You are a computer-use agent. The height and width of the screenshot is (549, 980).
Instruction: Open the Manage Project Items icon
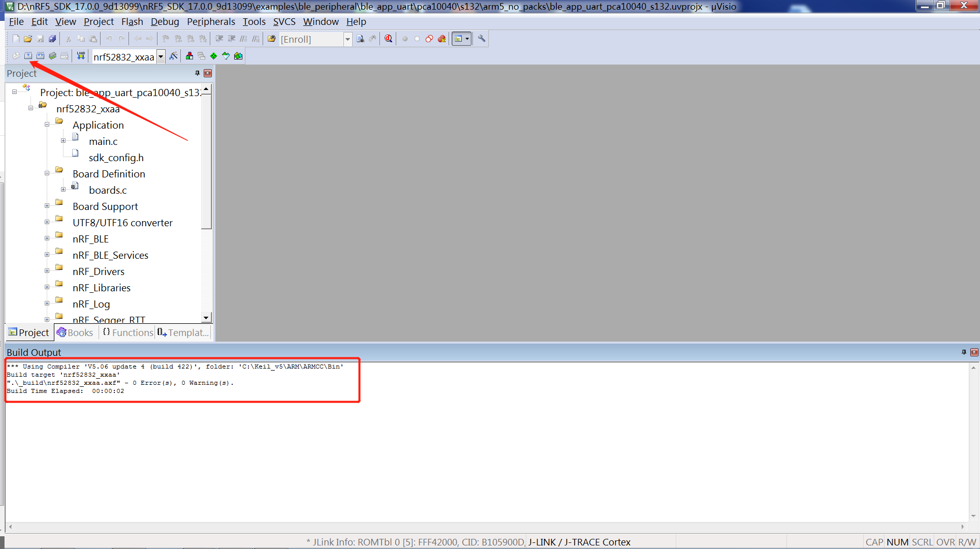(x=189, y=56)
